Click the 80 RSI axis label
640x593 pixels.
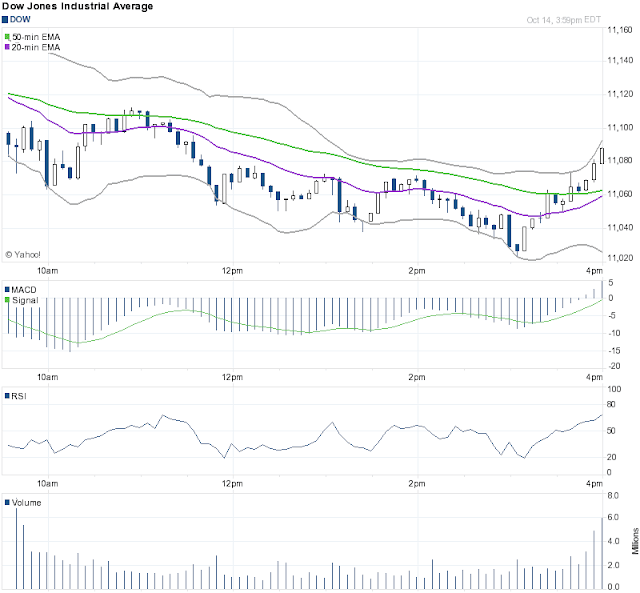pyautogui.click(x=611, y=405)
